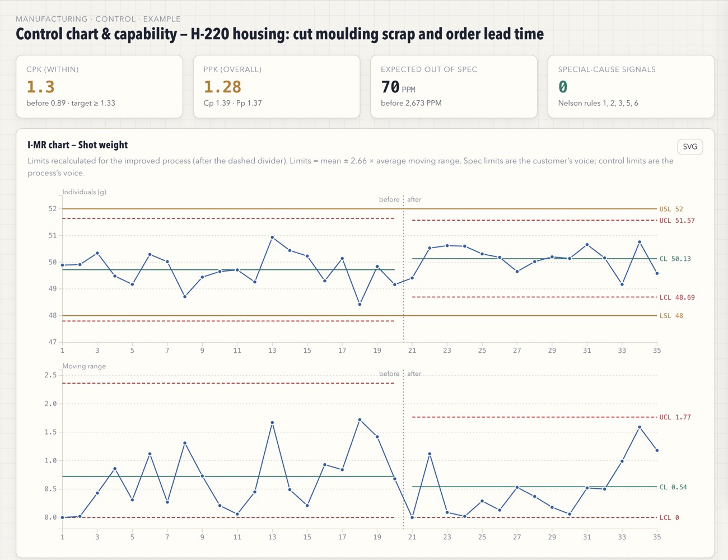Click the page title about H-220 housing
Screen dimensions: 728x560
click(x=279, y=34)
